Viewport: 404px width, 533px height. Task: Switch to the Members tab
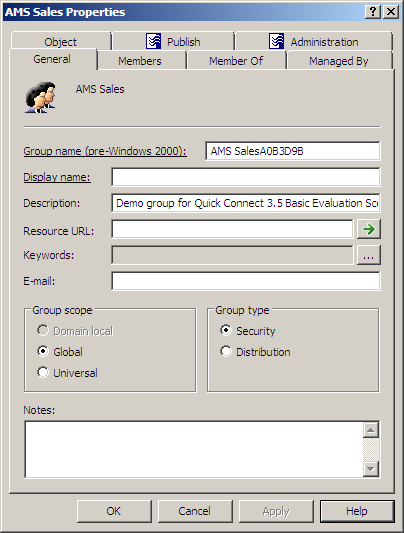pos(140,61)
